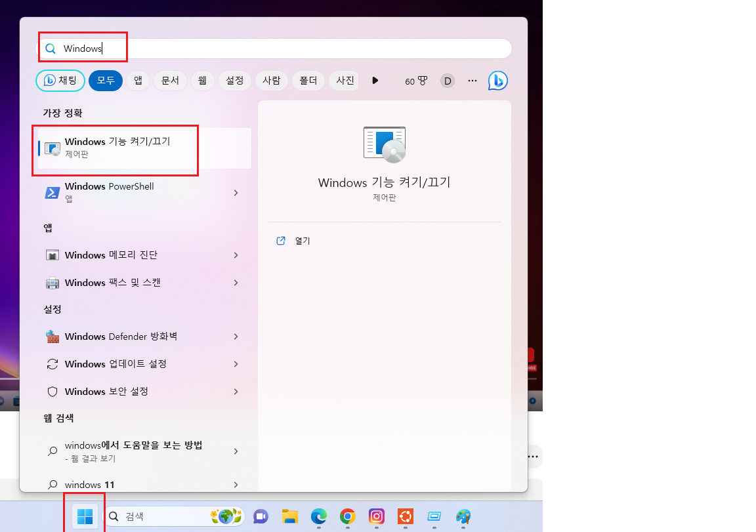Click the Windows 보안 설정 shield icon
The width and height of the screenshot is (756, 532).
click(52, 391)
